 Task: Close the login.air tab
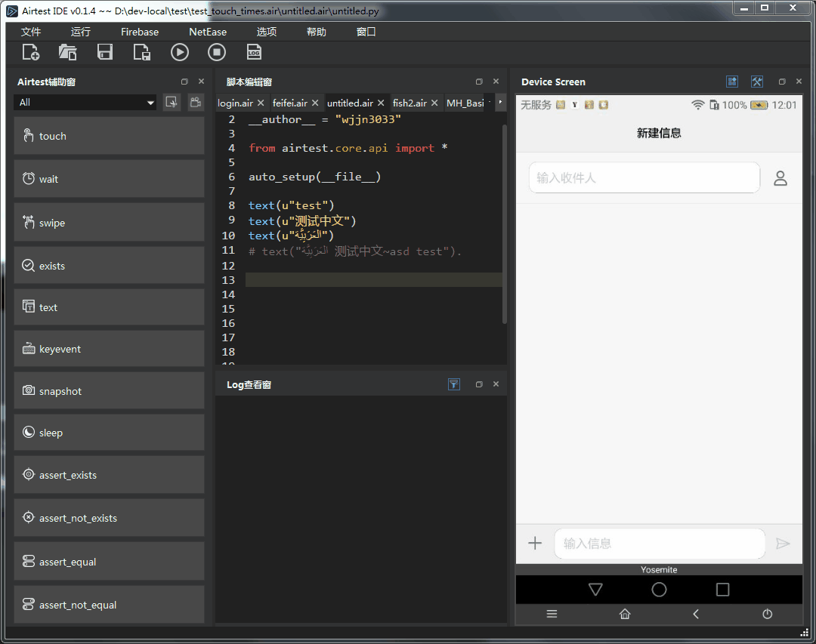tap(261, 103)
